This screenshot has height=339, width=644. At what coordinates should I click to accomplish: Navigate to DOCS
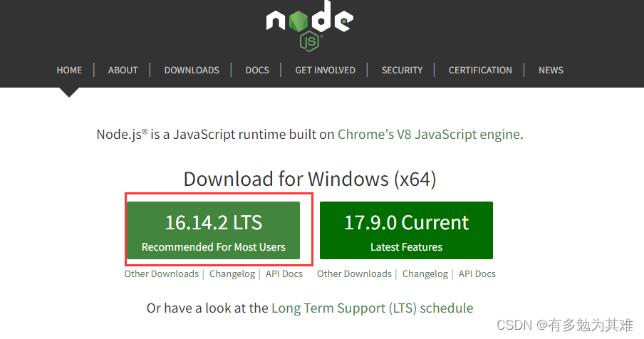(x=257, y=71)
